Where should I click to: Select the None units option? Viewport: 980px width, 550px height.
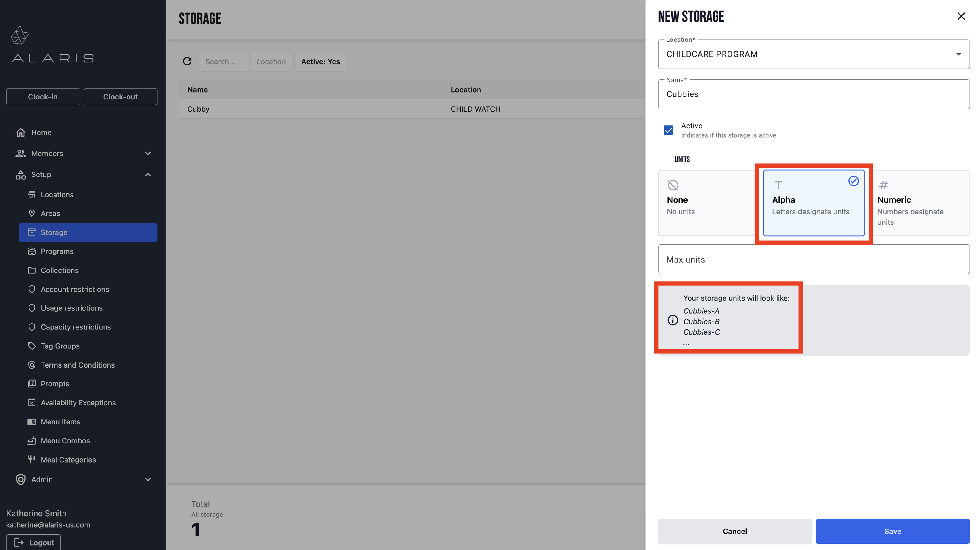point(706,203)
